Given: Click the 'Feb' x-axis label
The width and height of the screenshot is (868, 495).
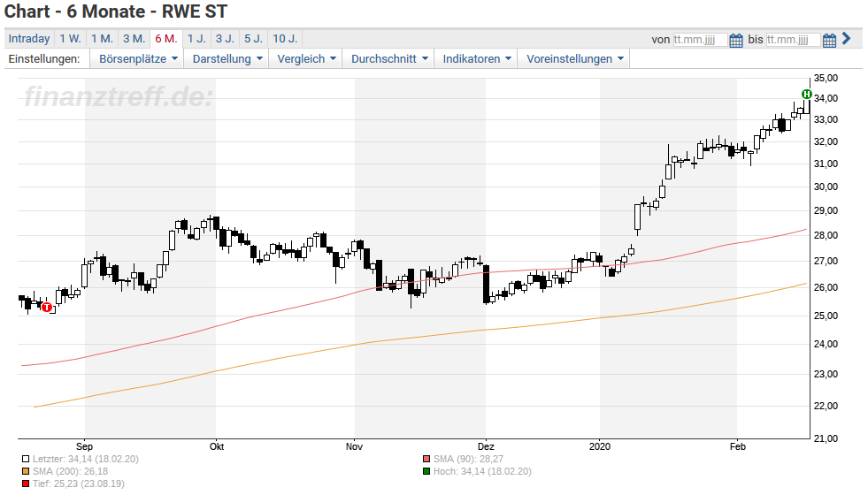Looking at the screenshot, I should pyautogui.click(x=737, y=446).
